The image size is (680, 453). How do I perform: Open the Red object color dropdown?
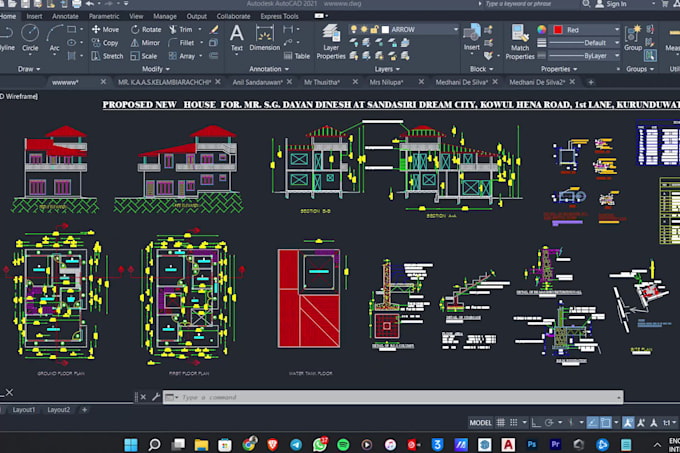click(x=617, y=29)
